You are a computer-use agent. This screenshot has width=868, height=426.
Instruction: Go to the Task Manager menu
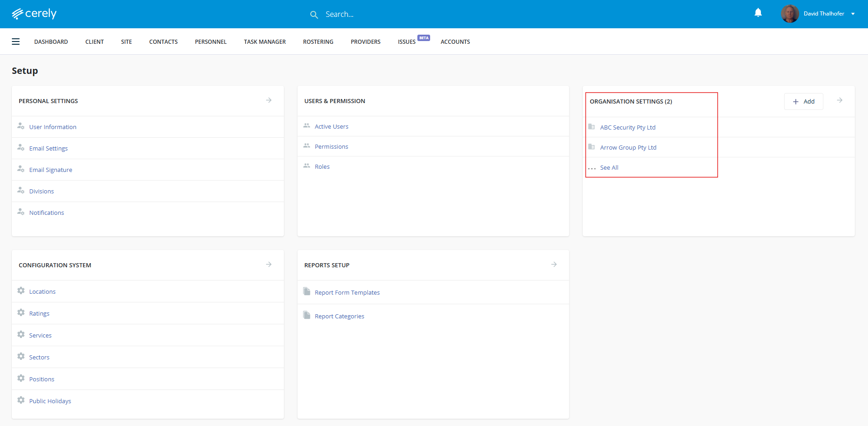265,42
